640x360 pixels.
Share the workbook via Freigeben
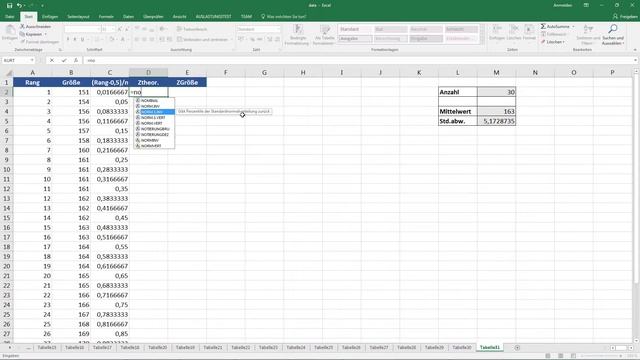click(625, 16)
